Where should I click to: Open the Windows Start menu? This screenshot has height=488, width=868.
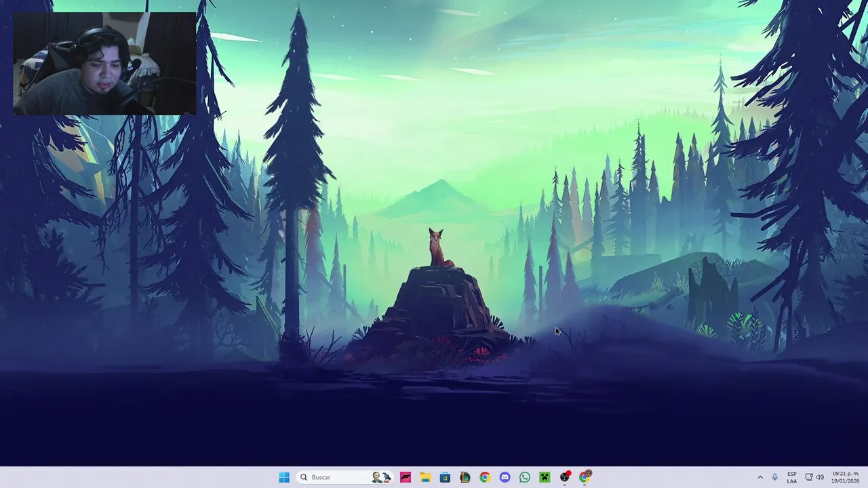pos(284,477)
